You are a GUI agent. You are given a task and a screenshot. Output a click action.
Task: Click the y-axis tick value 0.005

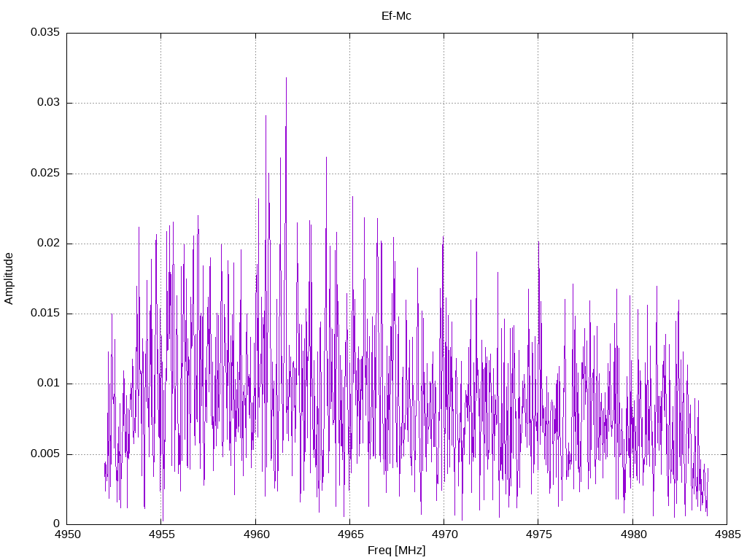pyautogui.click(x=45, y=454)
